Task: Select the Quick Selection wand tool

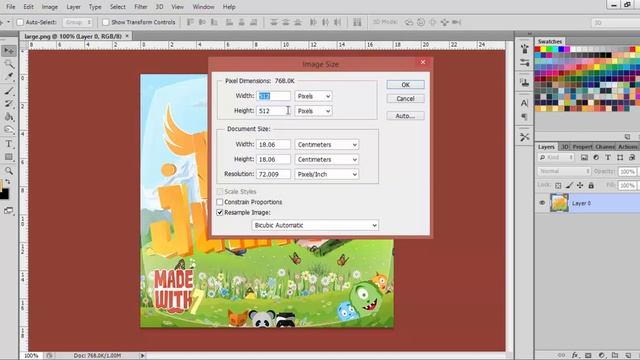Action: tap(9, 64)
